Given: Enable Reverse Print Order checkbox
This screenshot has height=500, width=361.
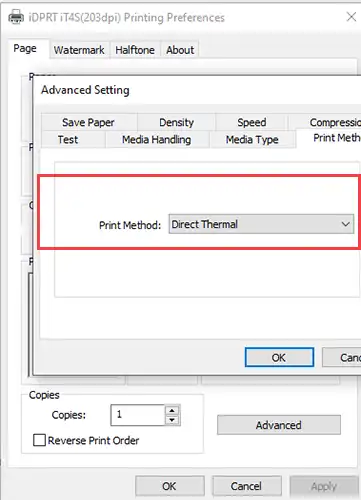Looking at the screenshot, I should coord(39,440).
